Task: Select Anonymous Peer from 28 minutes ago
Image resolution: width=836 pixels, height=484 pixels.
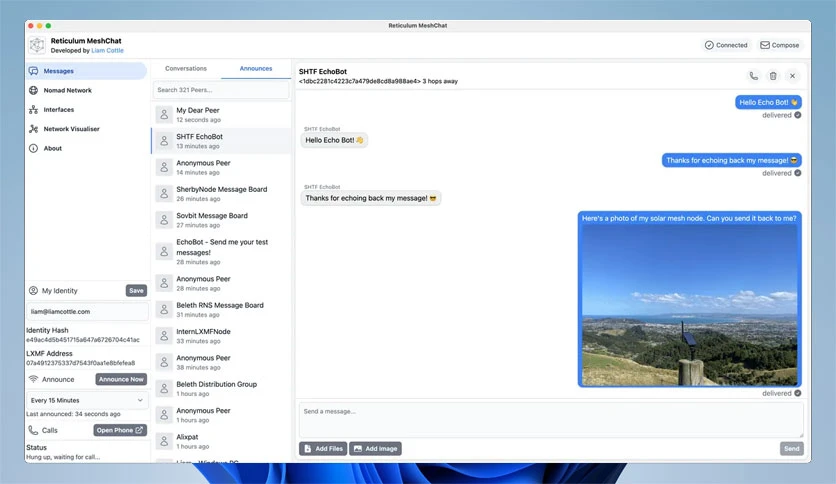Action: coord(221,283)
